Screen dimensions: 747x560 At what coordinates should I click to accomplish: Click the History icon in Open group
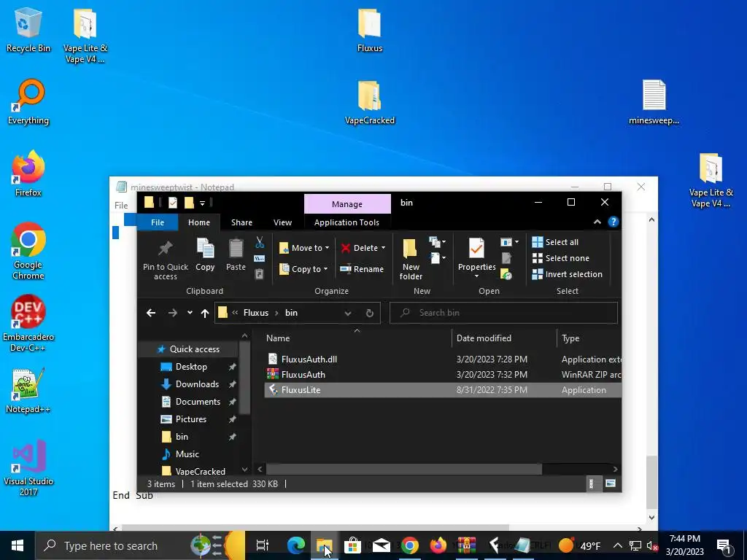point(506,274)
